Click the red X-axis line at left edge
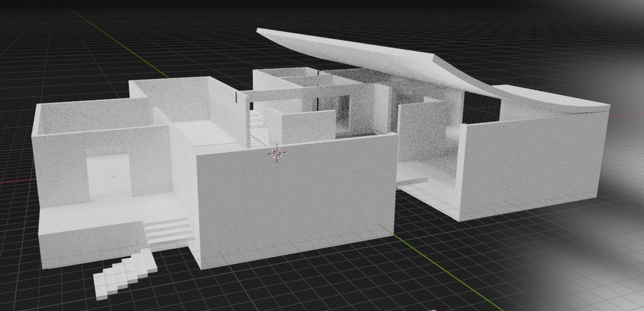644x311 pixels. tap(16, 182)
